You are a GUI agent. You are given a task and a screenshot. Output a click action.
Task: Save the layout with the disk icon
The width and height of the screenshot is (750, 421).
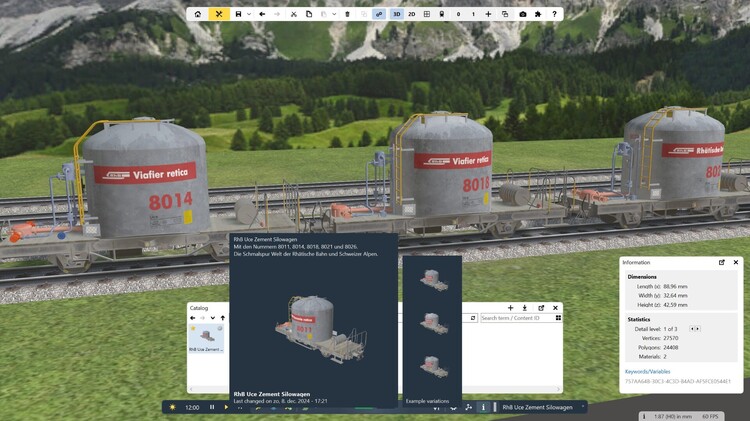click(238, 14)
